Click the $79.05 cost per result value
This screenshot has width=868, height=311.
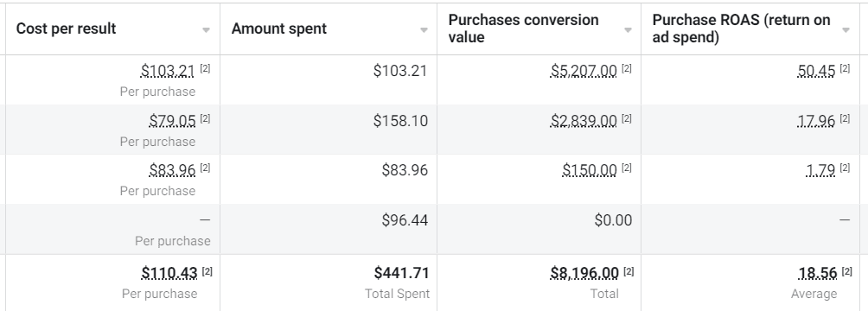point(172,121)
